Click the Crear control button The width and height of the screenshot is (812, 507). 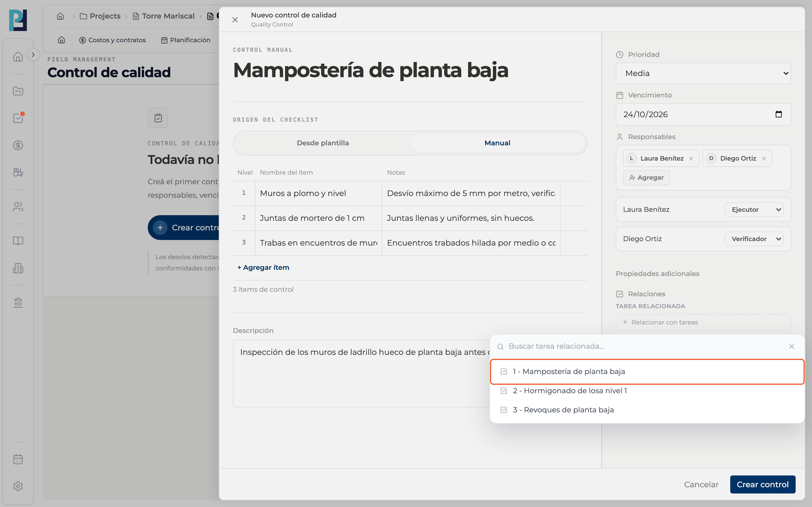click(x=762, y=484)
